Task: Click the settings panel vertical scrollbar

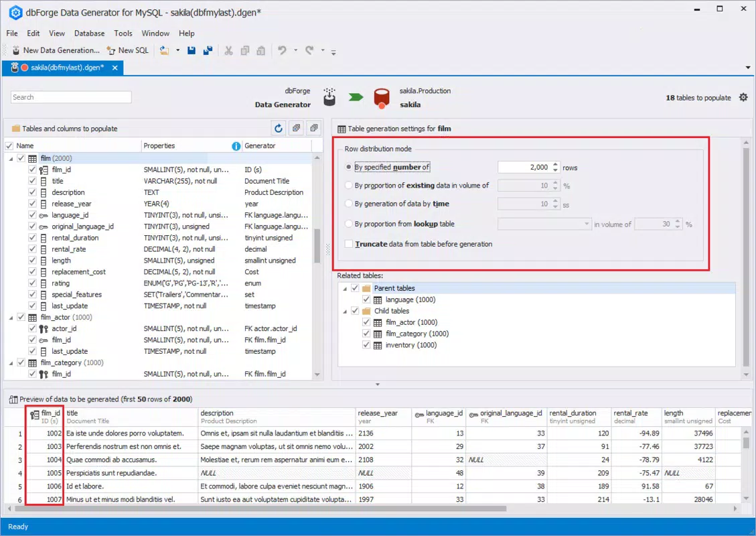Action: 747,258
